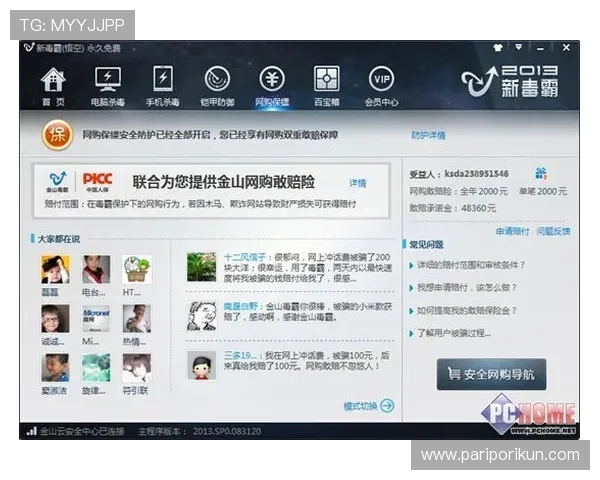This screenshot has height=480, width=600.
Task: Select the Mi... Micronet avatar
Action: 96,318
